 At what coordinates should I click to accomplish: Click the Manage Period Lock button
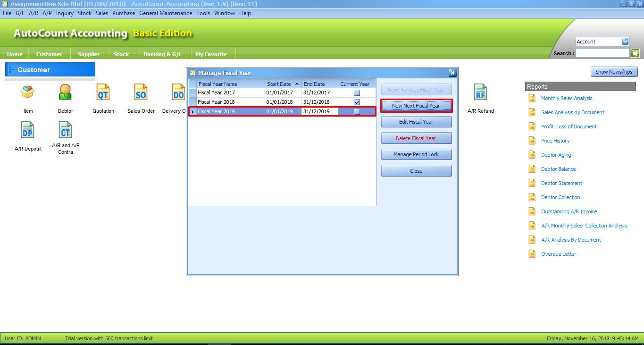[416, 154]
